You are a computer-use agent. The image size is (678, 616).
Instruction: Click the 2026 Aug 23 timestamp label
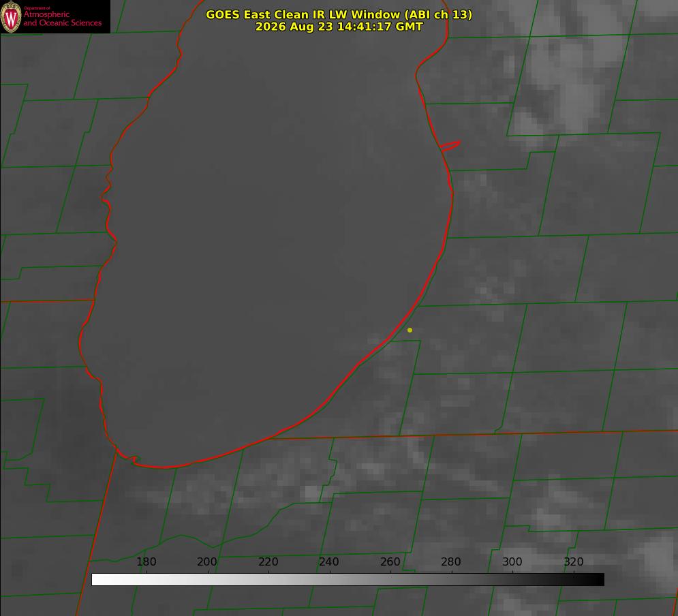coord(339,27)
